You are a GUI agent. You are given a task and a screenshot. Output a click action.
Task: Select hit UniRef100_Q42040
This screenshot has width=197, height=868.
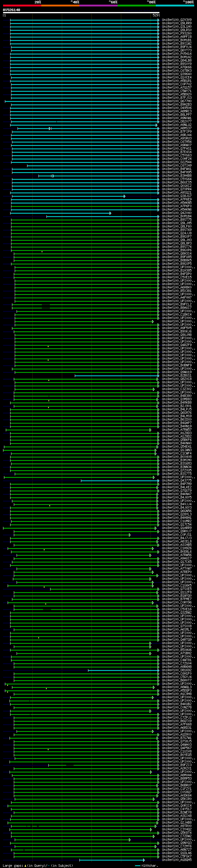click(177, 213)
